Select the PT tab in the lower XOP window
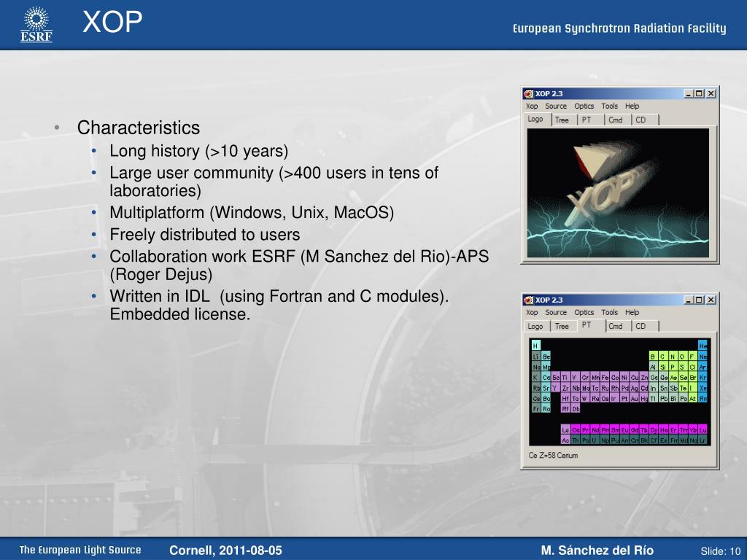Viewport: 747px width, 560px height. [591, 325]
